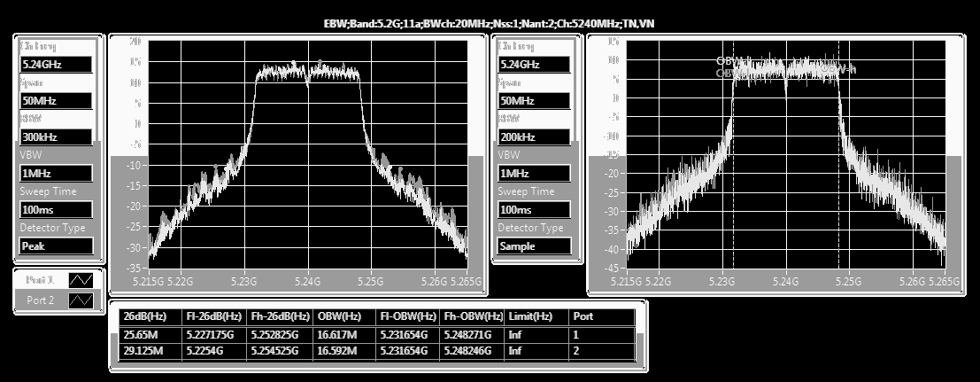Click 5.25G x-axis label on the OBW marker graph
Image resolution: width=980 pixels, height=382 pixels.
coord(849,282)
